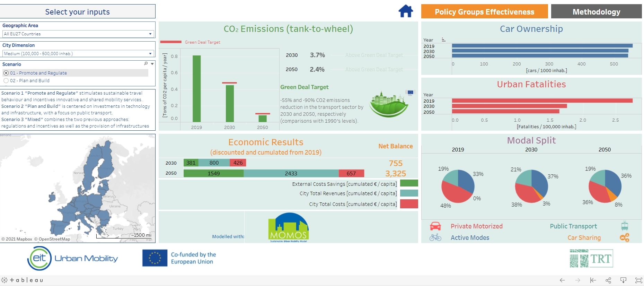
Task: Enter full screen mode
Action: 638,280
